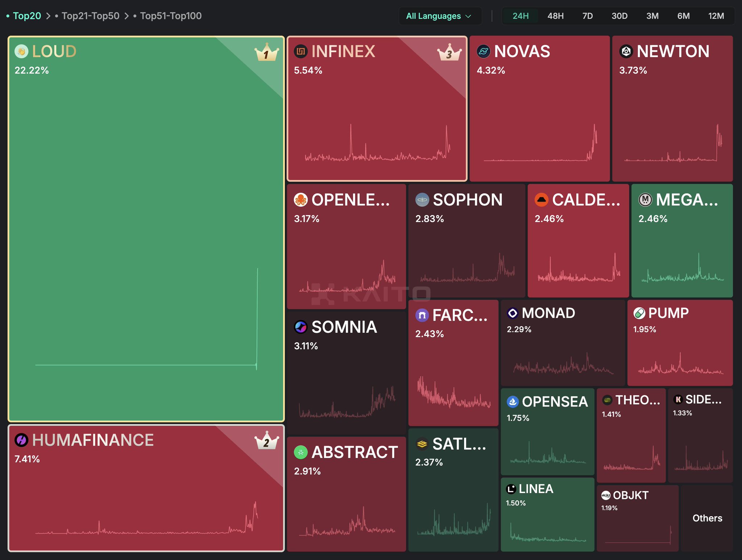Go to Top21-Top50 breadcrumb
This screenshot has width=742, height=560.
pos(90,16)
